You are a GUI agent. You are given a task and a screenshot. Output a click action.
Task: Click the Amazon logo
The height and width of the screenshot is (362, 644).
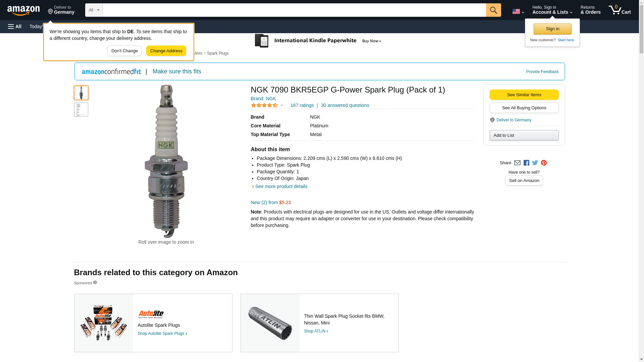point(23,10)
